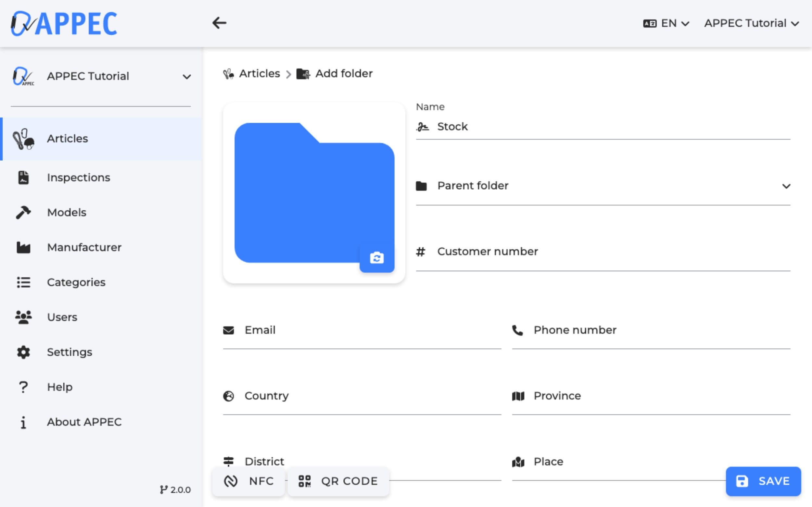Open the EN language dropdown
Screen dimensions: 812x507
(x=666, y=23)
